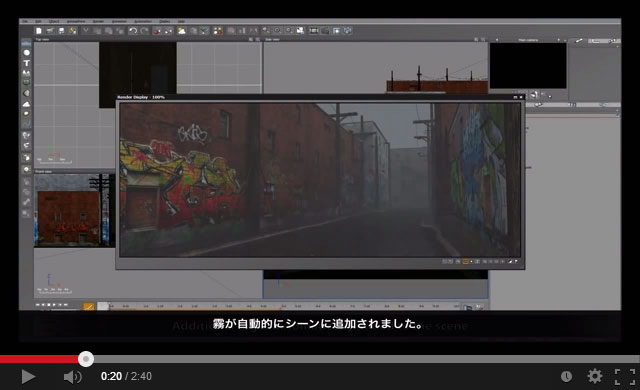The height and width of the screenshot is (390, 640).
Task: Click the colored spheres toolbar icon
Action: pos(218,31)
